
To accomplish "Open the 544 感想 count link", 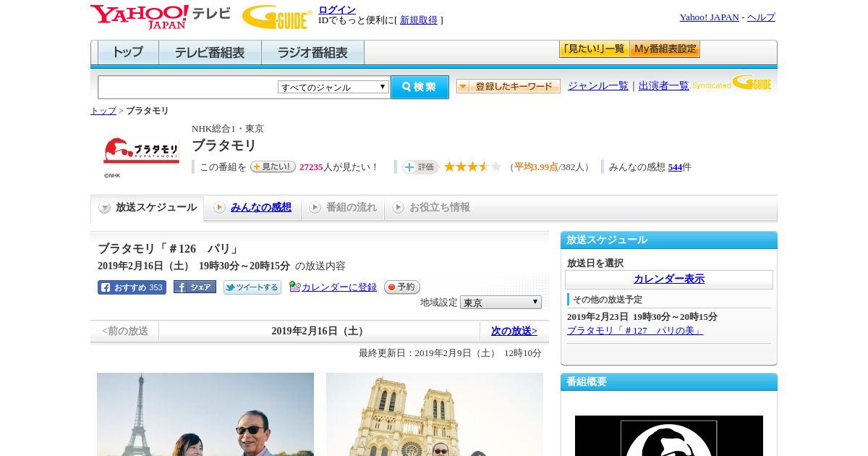I will (675, 167).
